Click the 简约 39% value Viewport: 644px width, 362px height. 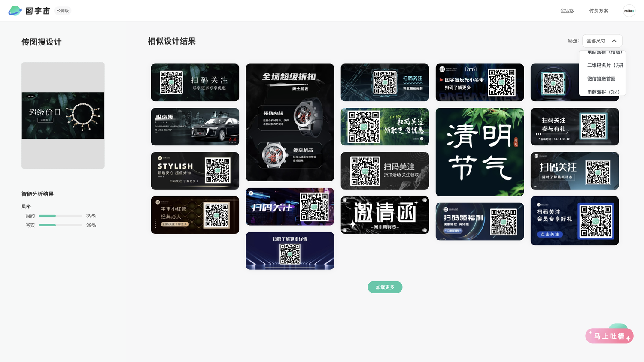tap(91, 216)
